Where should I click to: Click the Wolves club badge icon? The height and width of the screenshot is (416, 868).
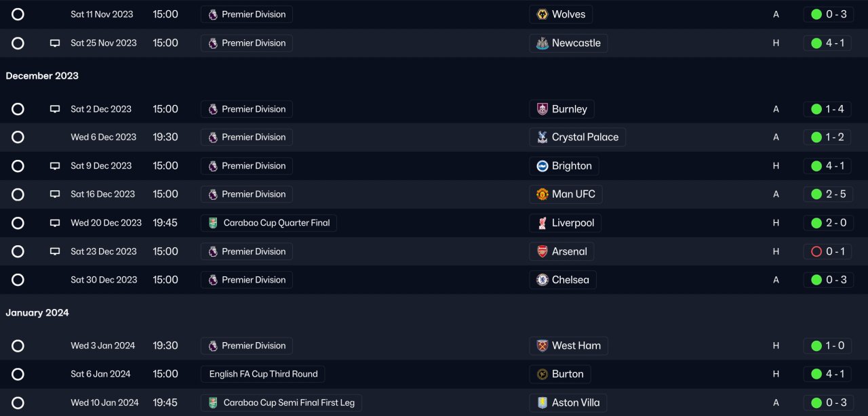542,14
